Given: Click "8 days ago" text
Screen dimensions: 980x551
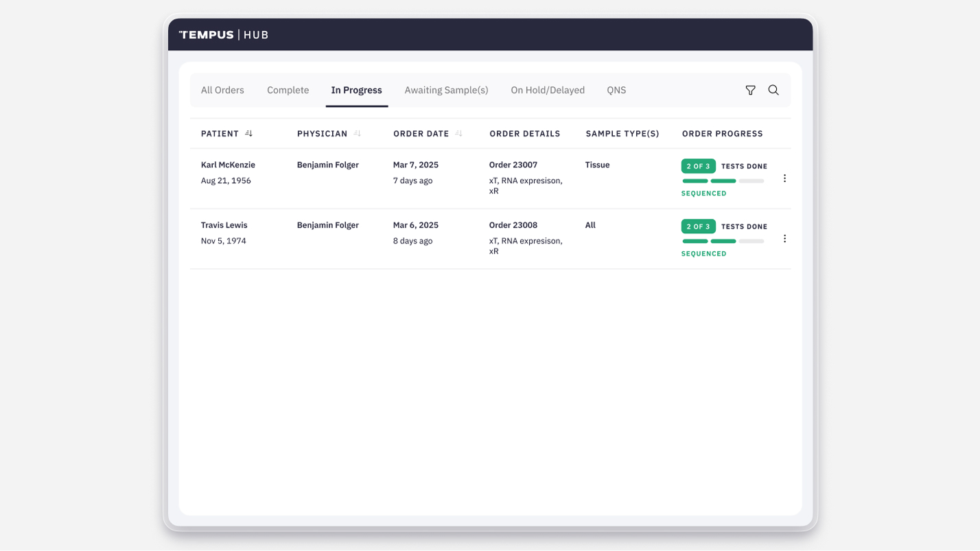Looking at the screenshot, I should tap(412, 242).
